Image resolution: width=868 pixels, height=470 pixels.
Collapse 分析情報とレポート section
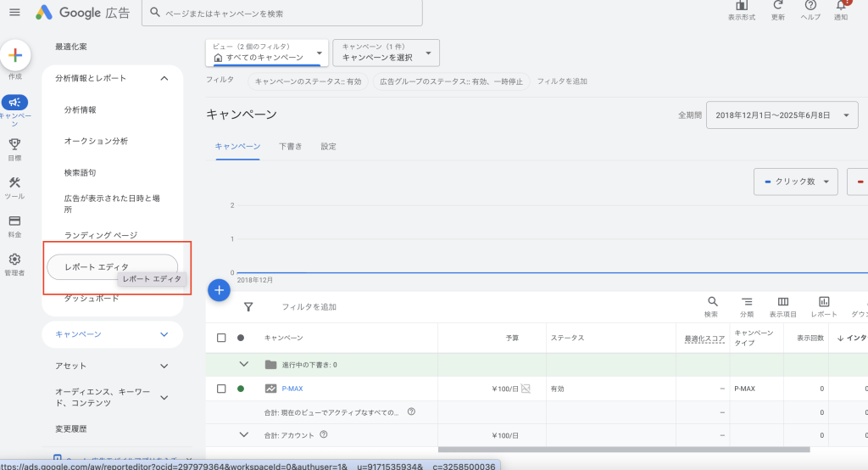tap(164, 78)
